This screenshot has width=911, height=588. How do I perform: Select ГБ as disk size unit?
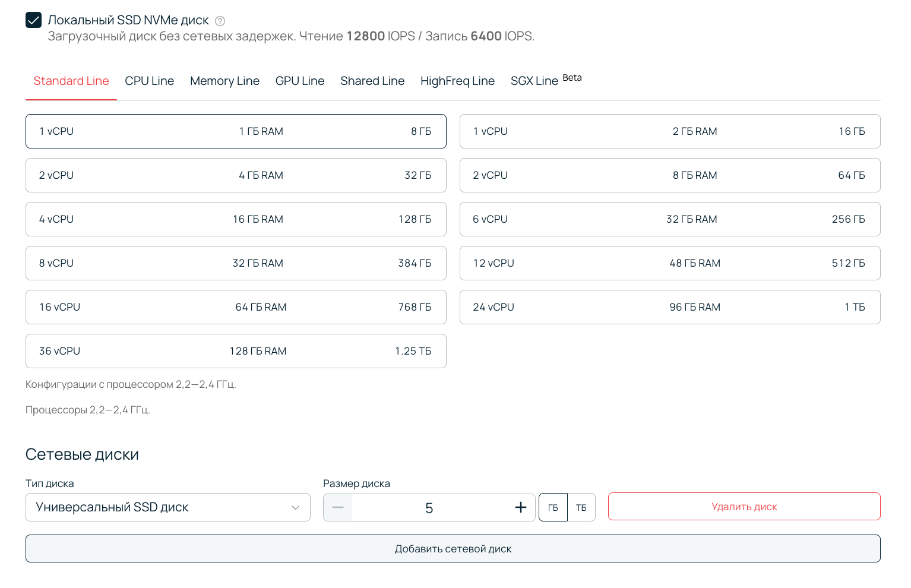(x=553, y=507)
